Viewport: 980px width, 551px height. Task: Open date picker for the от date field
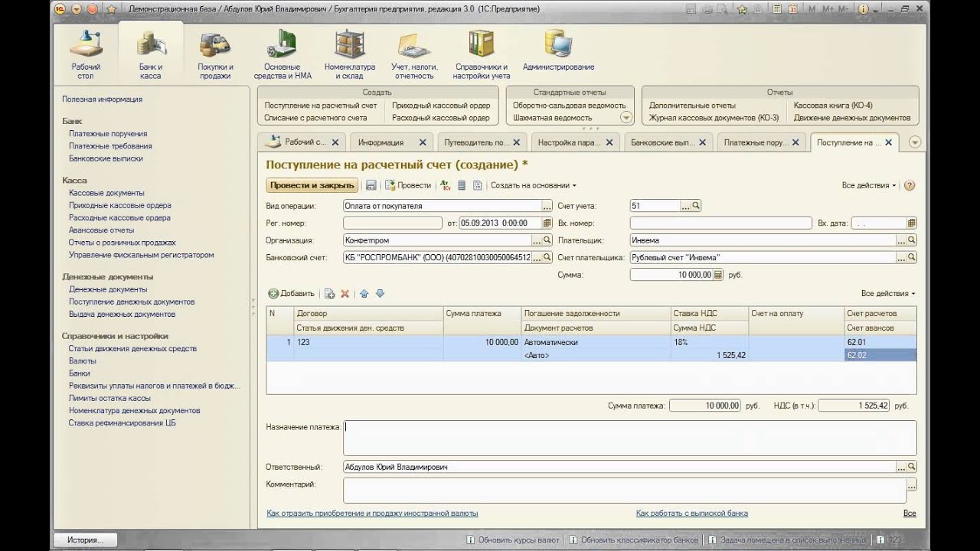pyautogui.click(x=547, y=223)
